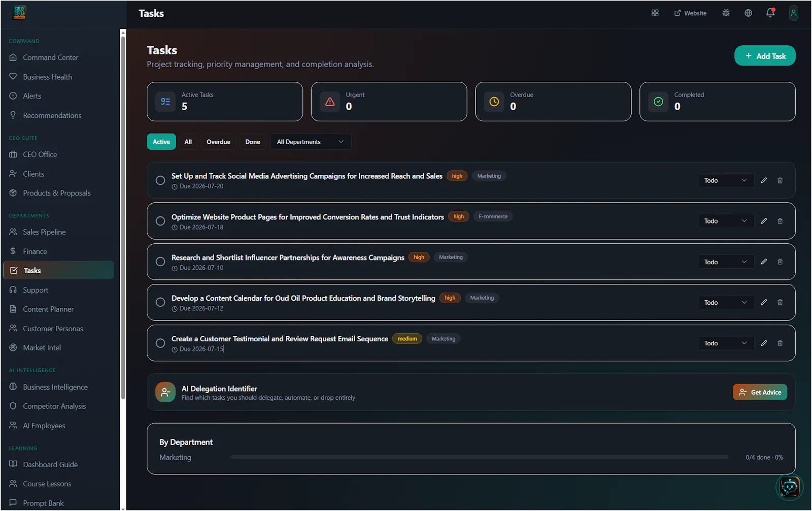Select the Active filter tab
Viewport: 812px width, 511px height.
tap(161, 142)
